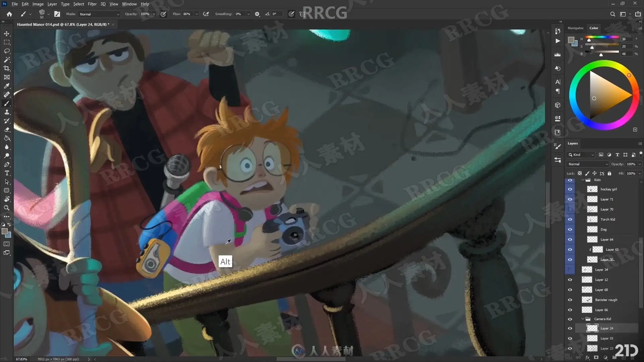Hide the Dog layer

pos(570,230)
